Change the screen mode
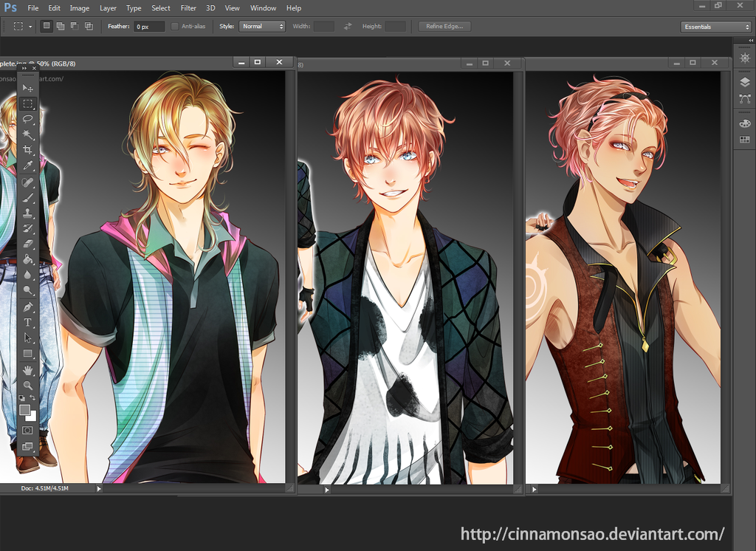 [x=27, y=446]
